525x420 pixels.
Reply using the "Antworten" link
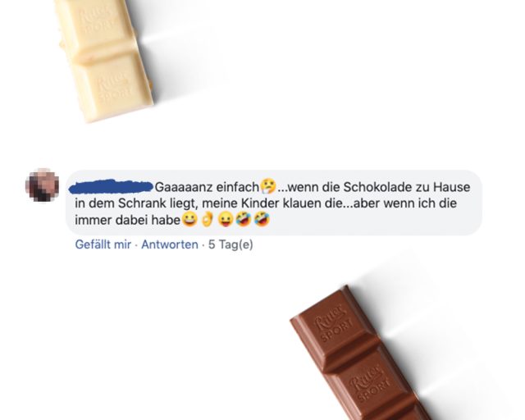[170, 244]
